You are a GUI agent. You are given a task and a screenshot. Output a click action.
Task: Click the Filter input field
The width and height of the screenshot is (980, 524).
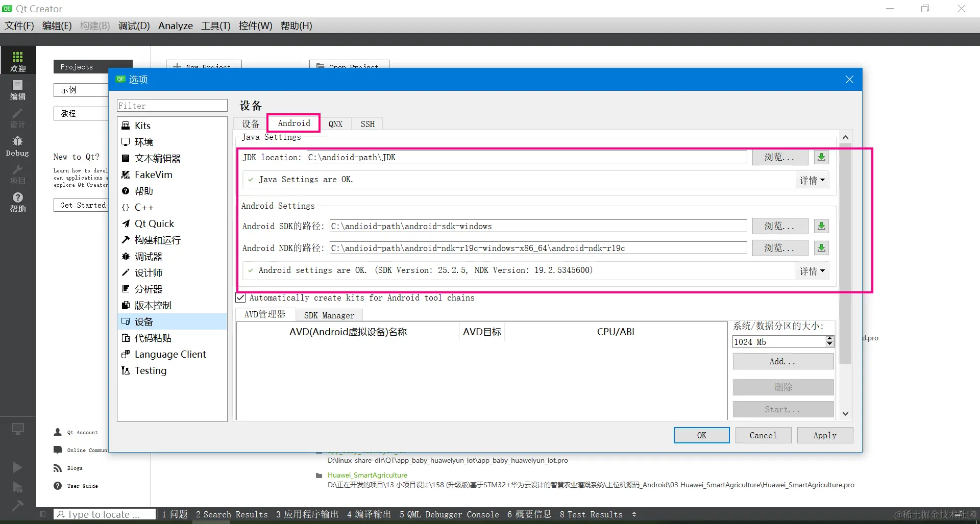tap(172, 106)
